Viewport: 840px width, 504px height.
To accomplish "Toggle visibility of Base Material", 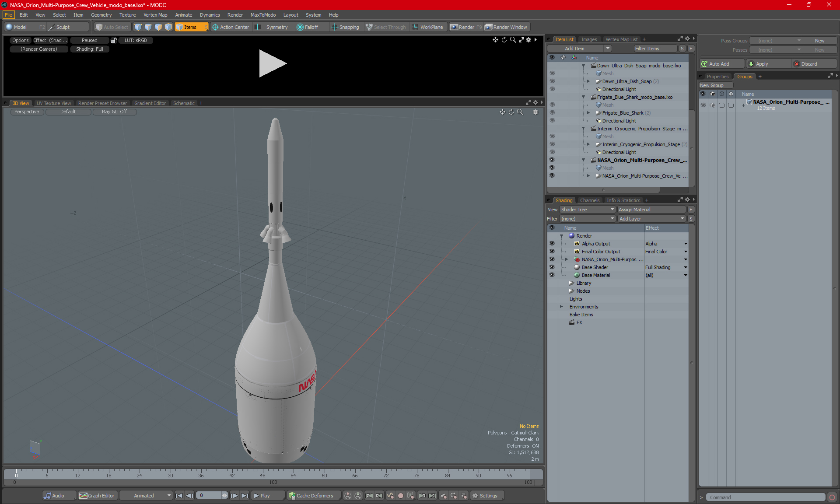I will [552, 275].
